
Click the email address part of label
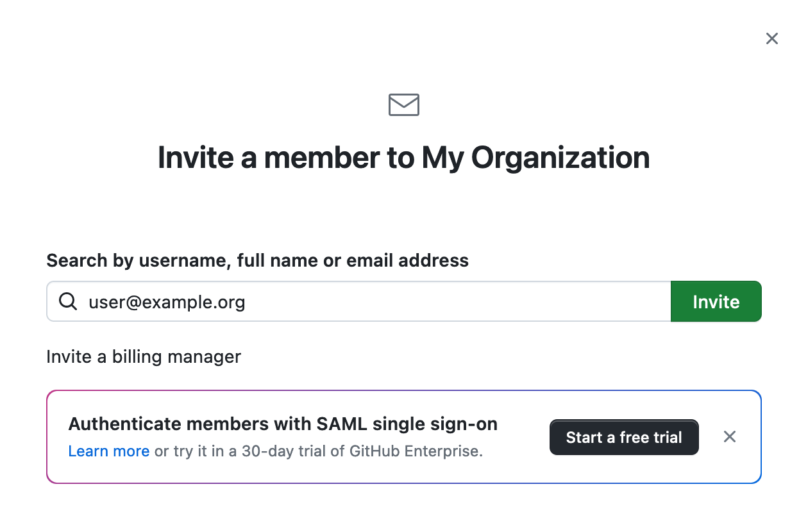(x=408, y=261)
